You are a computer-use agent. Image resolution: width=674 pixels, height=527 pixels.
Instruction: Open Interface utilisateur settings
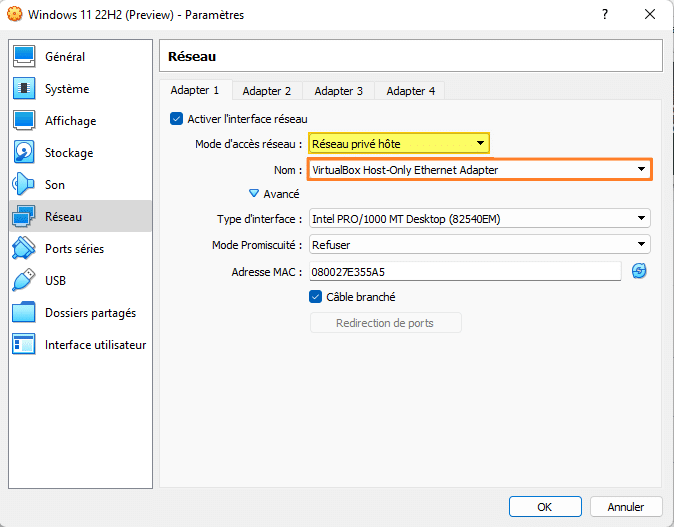(x=95, y=345)
